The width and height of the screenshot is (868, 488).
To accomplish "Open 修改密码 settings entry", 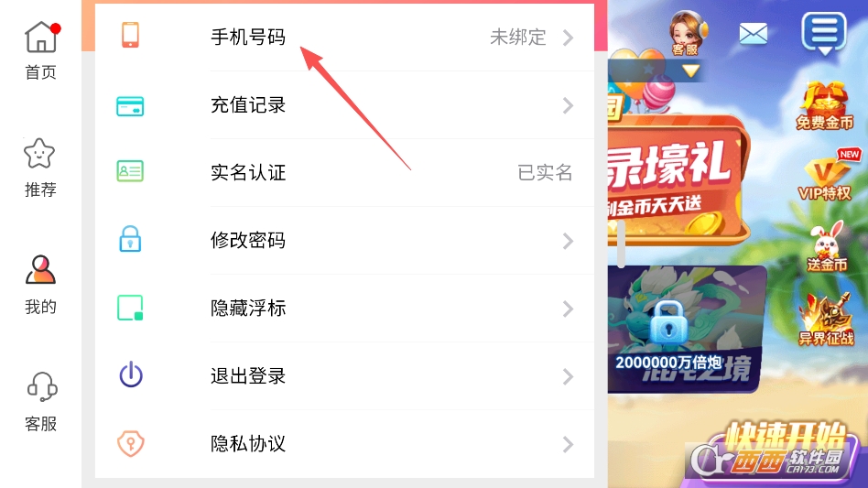I will point(344,241).
